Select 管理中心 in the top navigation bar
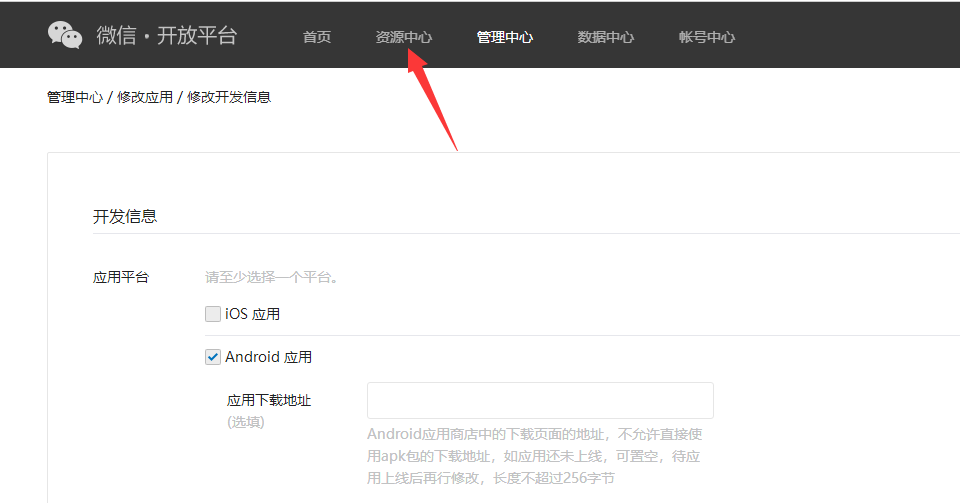Image resolution: width=960 pixels, height=503 pixels. pyautogui.click(x=505, y=37)
